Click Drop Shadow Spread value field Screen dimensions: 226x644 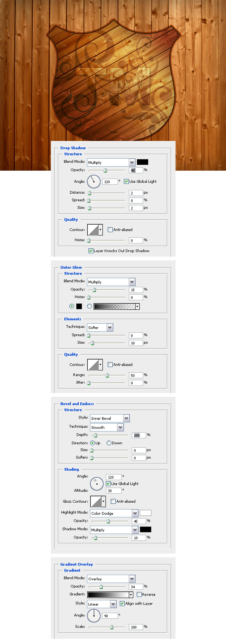tap(136, 200)
